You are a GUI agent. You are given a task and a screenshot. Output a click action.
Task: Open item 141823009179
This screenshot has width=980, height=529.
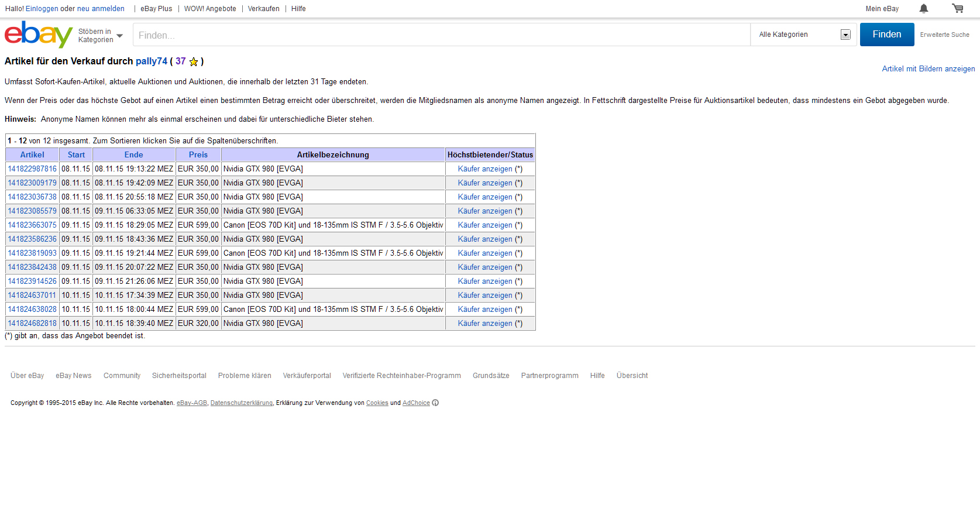[32, 183]
